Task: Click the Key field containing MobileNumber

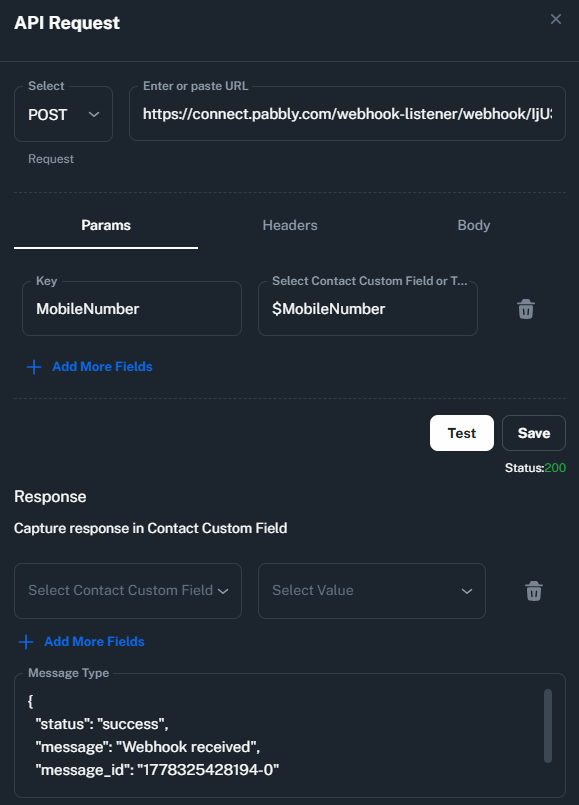Action: tap(132, 309)
